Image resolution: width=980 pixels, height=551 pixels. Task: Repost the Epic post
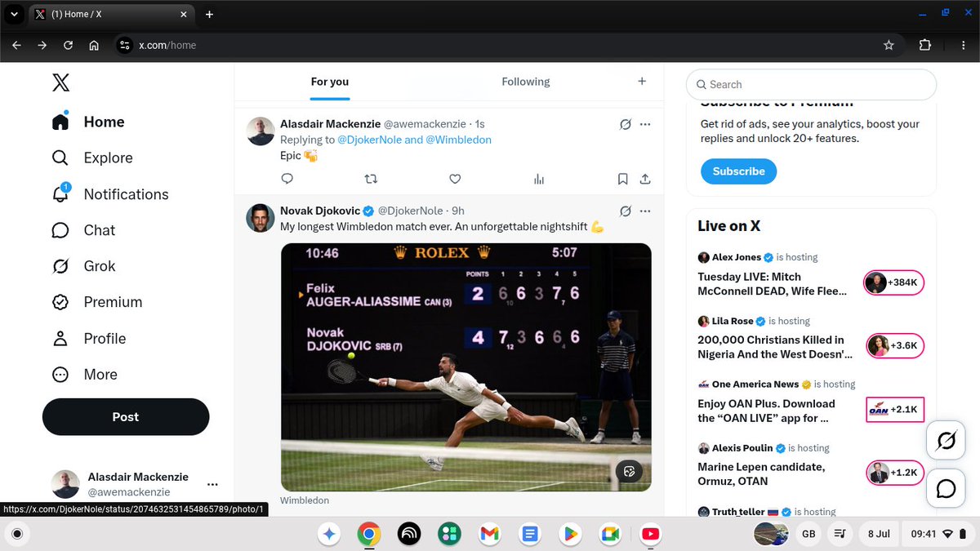pyautogui.click(x=371, y=179)
